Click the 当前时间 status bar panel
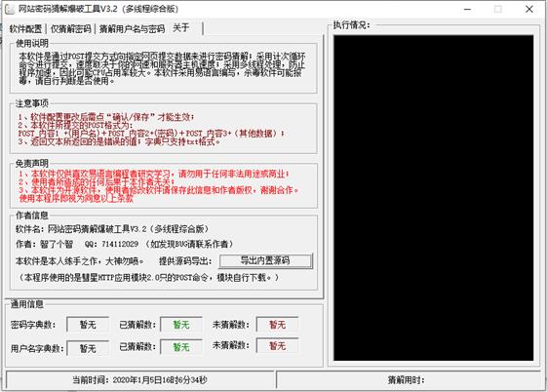Screen dimensions: 547x392 [140, 379]
